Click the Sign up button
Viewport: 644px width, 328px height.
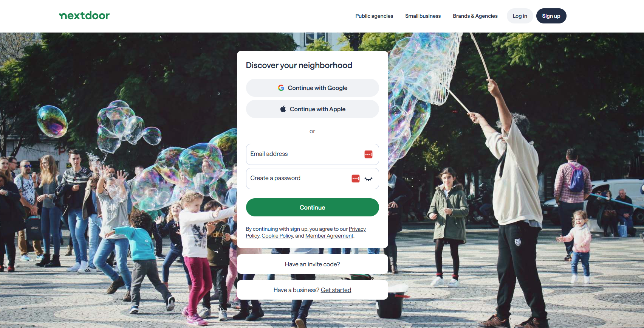coord(551,16)
